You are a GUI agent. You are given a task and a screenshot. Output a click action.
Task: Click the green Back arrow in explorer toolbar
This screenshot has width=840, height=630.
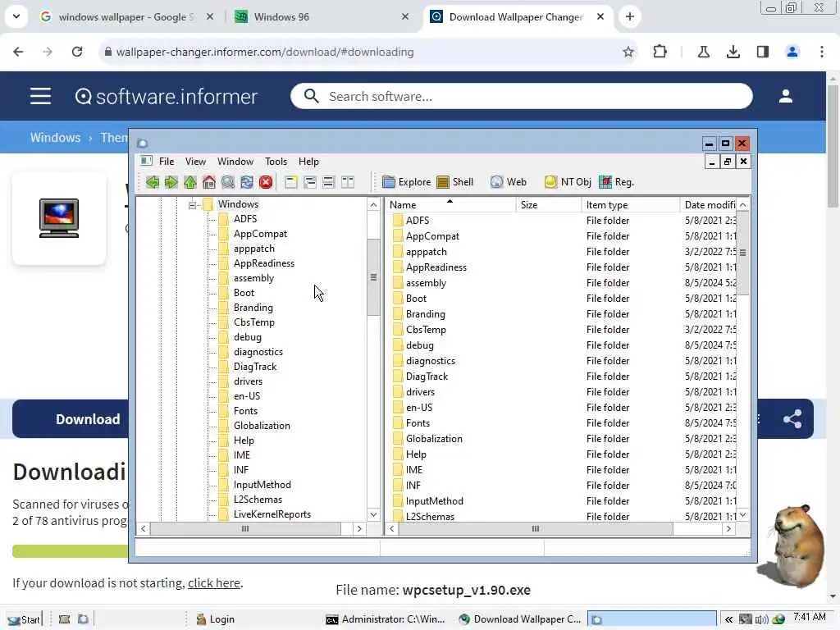pyautogui.click(x=152, y=182)
